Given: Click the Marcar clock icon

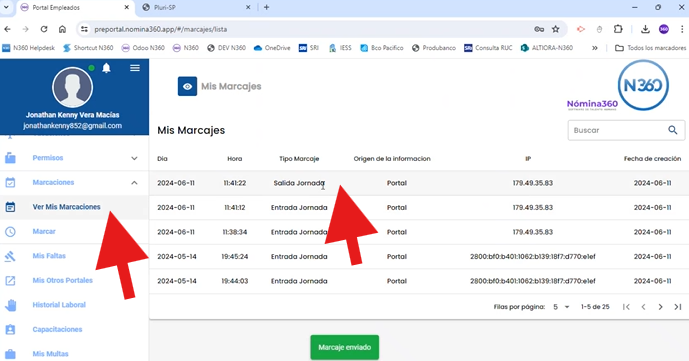Looking at the screenshot, I should click(10, 231).
